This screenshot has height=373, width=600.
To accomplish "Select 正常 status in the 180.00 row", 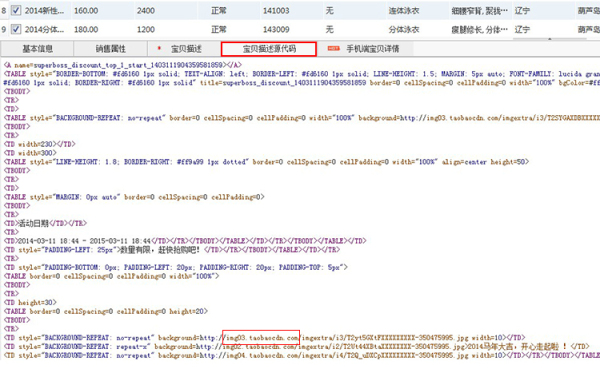I will click(x=219, y=29).
